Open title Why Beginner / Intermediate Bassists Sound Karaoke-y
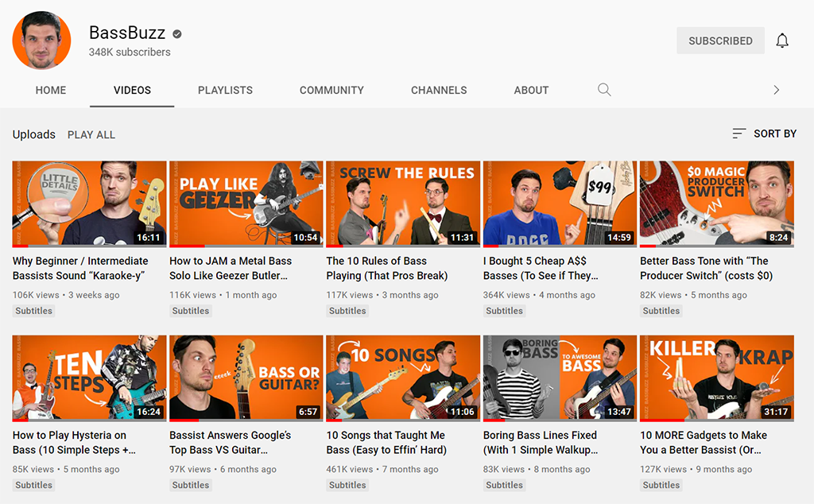This screenshot has width=814, height=504. pos(80,269)
